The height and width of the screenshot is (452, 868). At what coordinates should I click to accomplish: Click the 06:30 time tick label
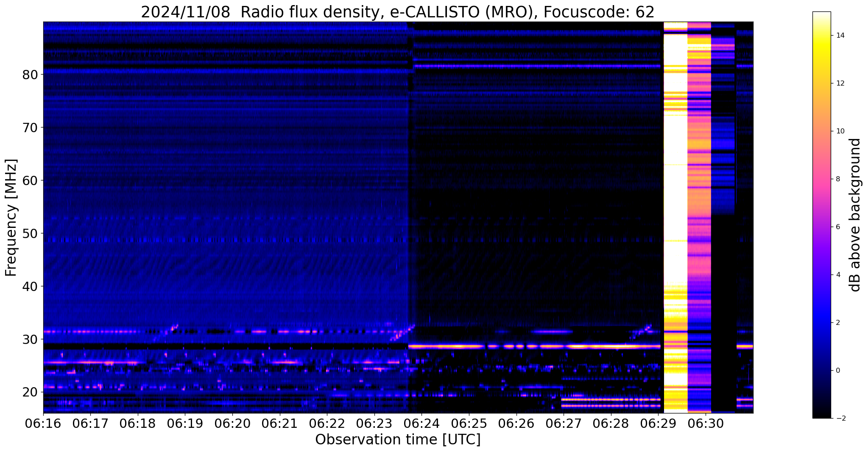click(706, 423)
